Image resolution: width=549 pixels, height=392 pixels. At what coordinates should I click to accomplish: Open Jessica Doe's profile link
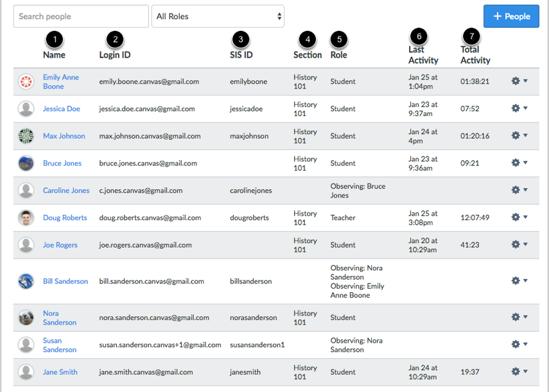click(x=62, y=109)
